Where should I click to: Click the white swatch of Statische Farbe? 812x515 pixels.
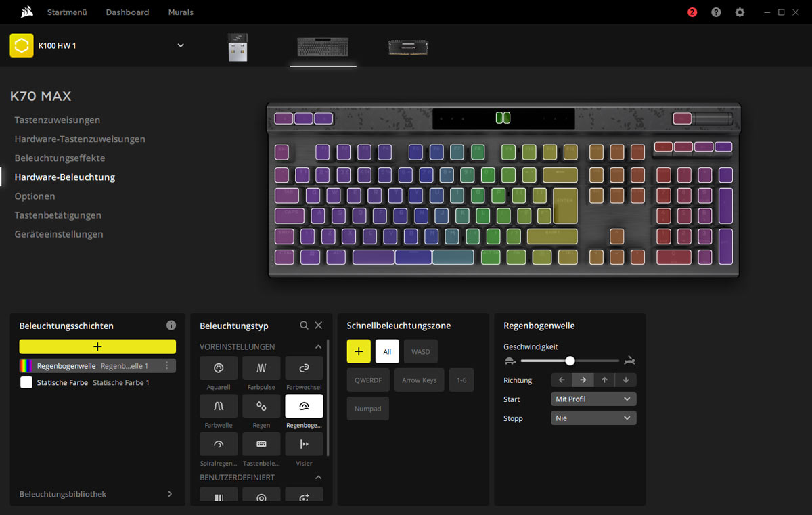(x=26, y=382)
